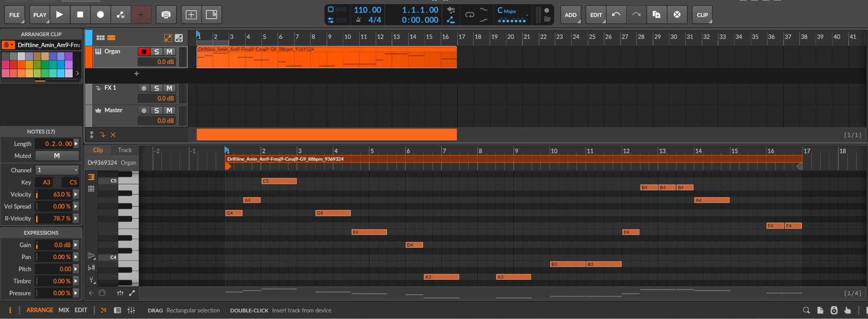The height and width of the screenshot is (319, 868).
Task: Open the clip color dropdown beside clip name
Action: click(8, 45)
